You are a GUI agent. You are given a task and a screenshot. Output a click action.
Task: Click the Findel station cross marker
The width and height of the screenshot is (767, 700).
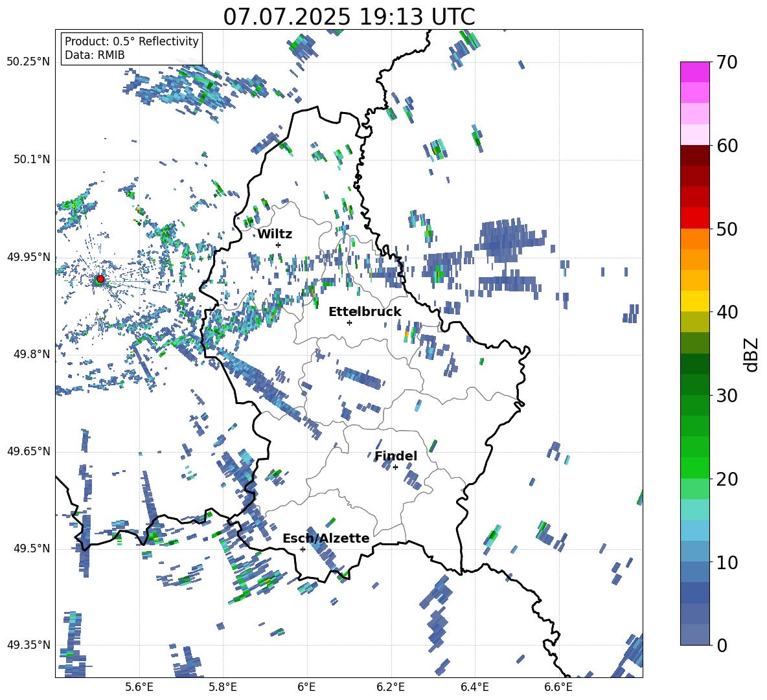coord(395,468)
